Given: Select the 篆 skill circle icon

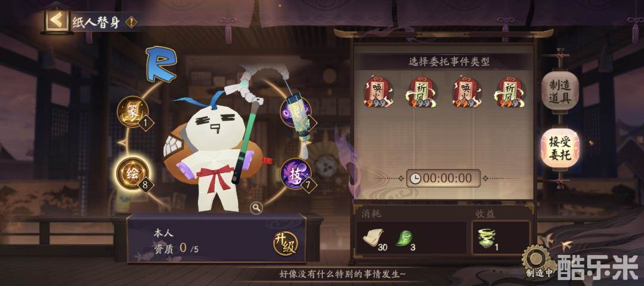Looking at the screenshot, I should (132, 111).
